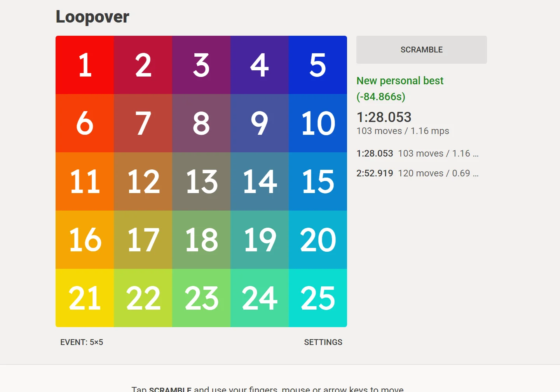The height and width of the screenshot is (392, 560).
Task: Click tile number 17
Action: (143, 240)
